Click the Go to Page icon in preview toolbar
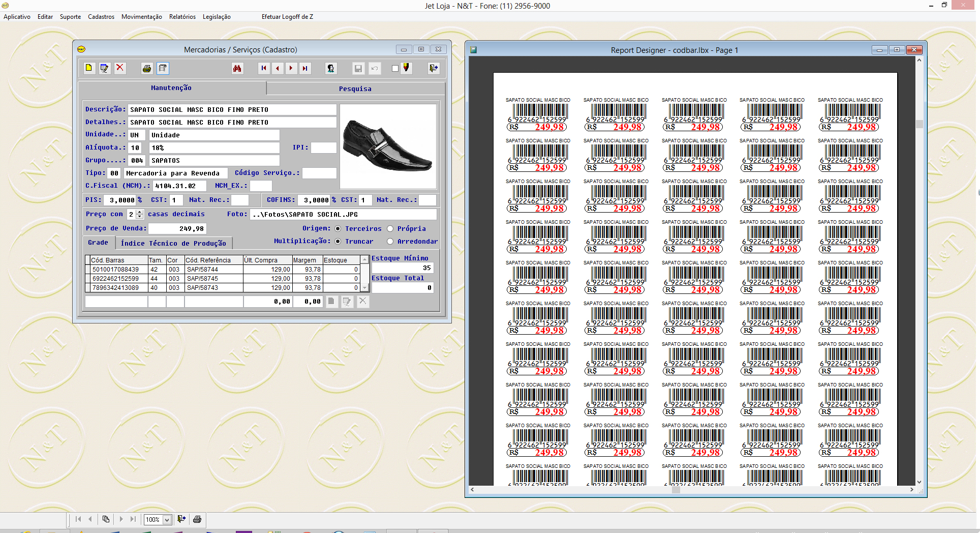The image size is (980, 533). [x=106, y=519]
